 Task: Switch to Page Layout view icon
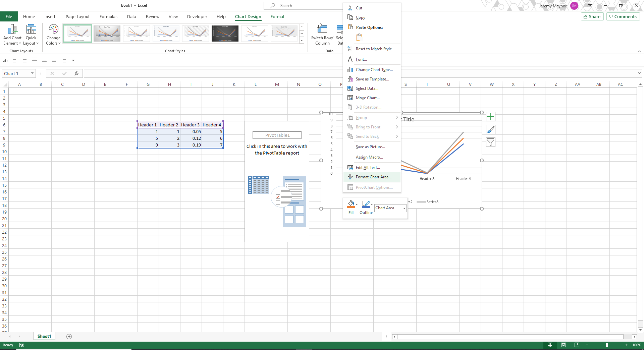coord(563,345)
